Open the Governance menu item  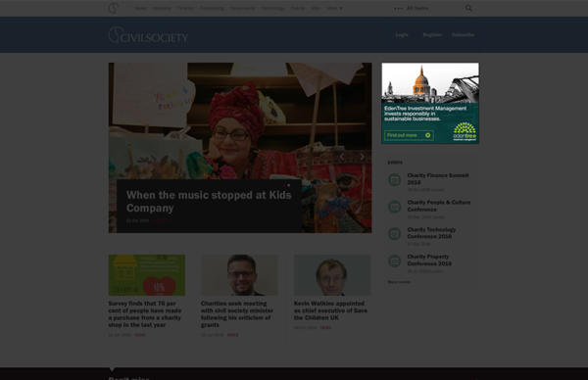click(243, 8)
